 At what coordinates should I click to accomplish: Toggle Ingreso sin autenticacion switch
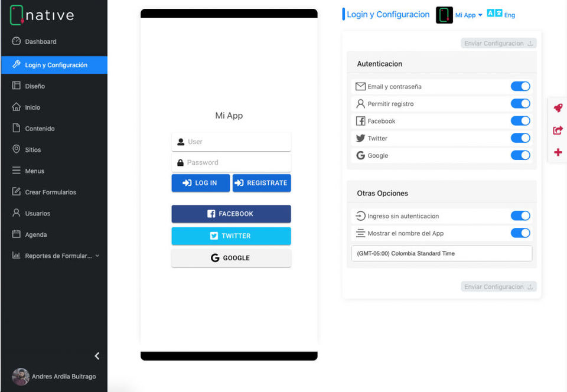coord(520,215)
